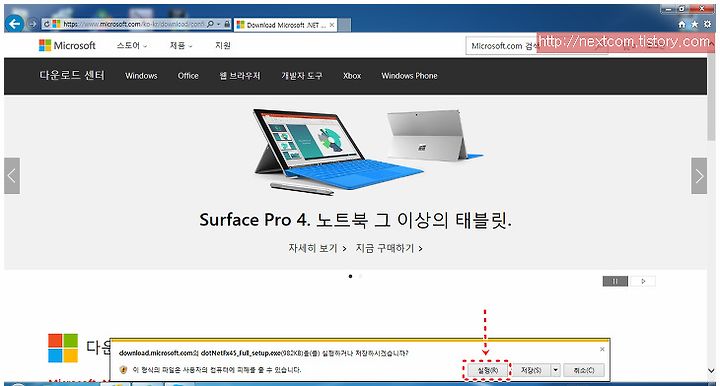The width and height of the screenshot is (720, 386).
Task: Open a new tab with the blank tab button
Action: 345,25
